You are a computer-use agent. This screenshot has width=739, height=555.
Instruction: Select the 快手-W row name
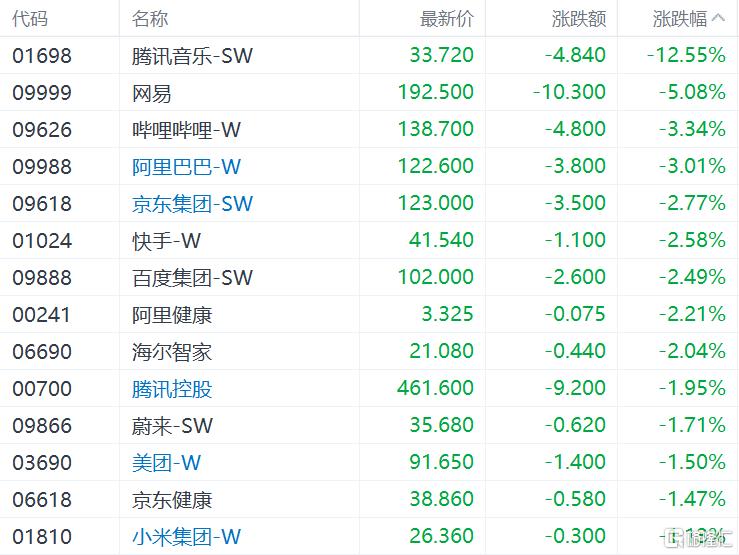[x=166, y=241]
